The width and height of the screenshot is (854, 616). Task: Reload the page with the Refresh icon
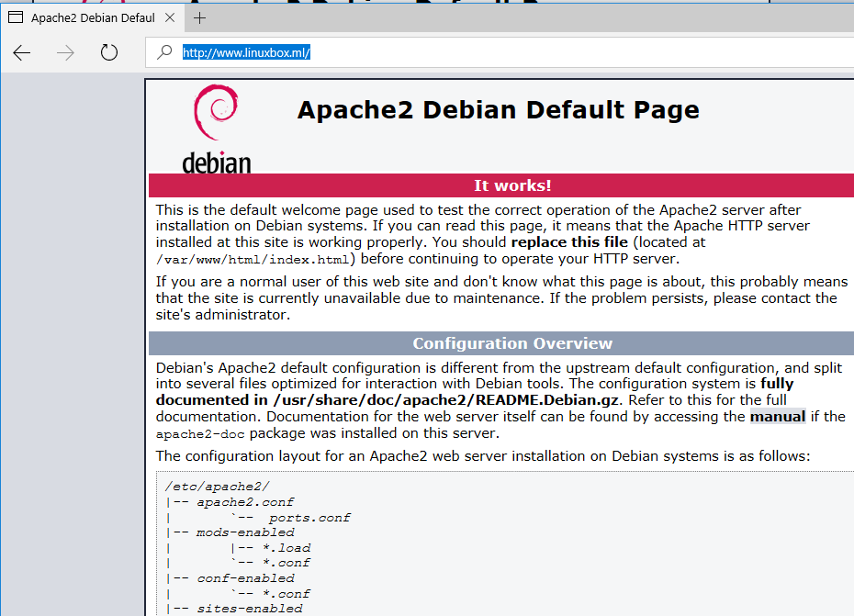(109, 52)
